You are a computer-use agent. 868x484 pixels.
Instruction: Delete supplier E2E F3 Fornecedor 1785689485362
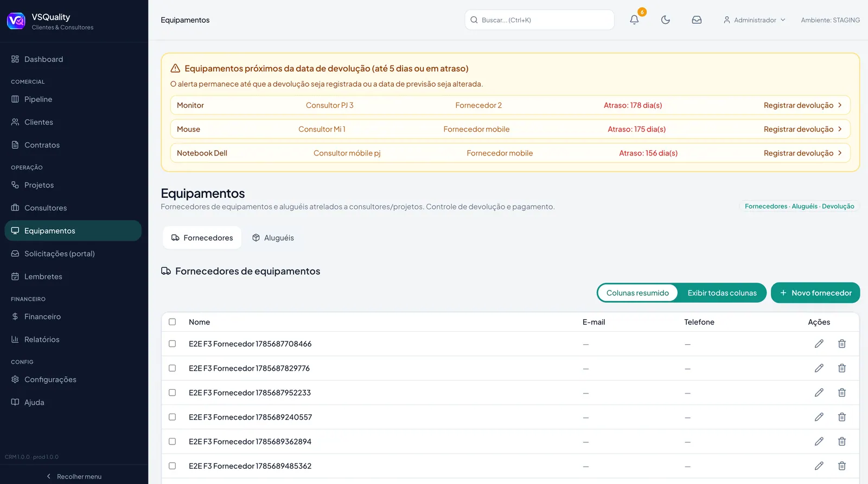pyautogui.click(x=842, y=466)
